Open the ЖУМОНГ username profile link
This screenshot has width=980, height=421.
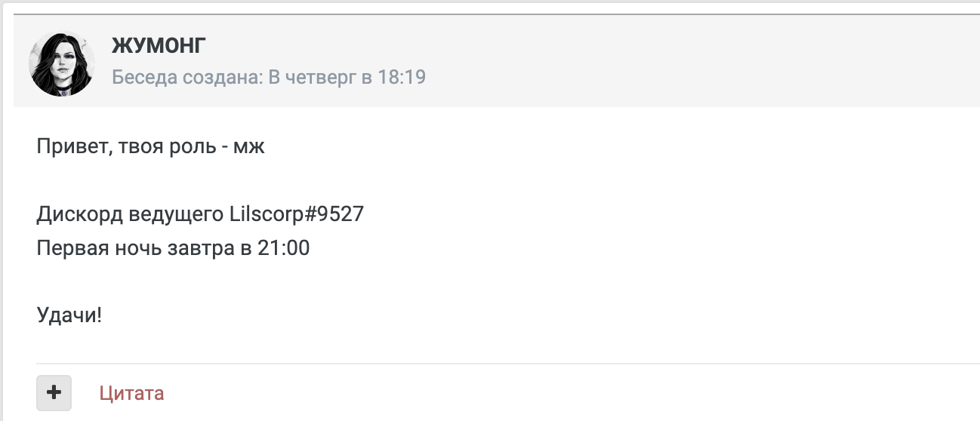point(158,46)
